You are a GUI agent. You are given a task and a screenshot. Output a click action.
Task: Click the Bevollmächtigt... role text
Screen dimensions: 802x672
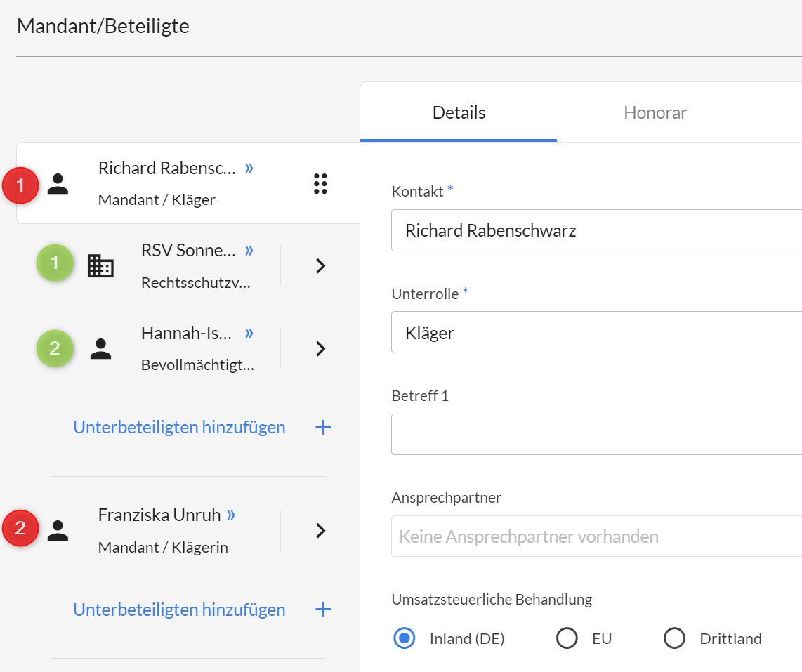click(197, 364)
